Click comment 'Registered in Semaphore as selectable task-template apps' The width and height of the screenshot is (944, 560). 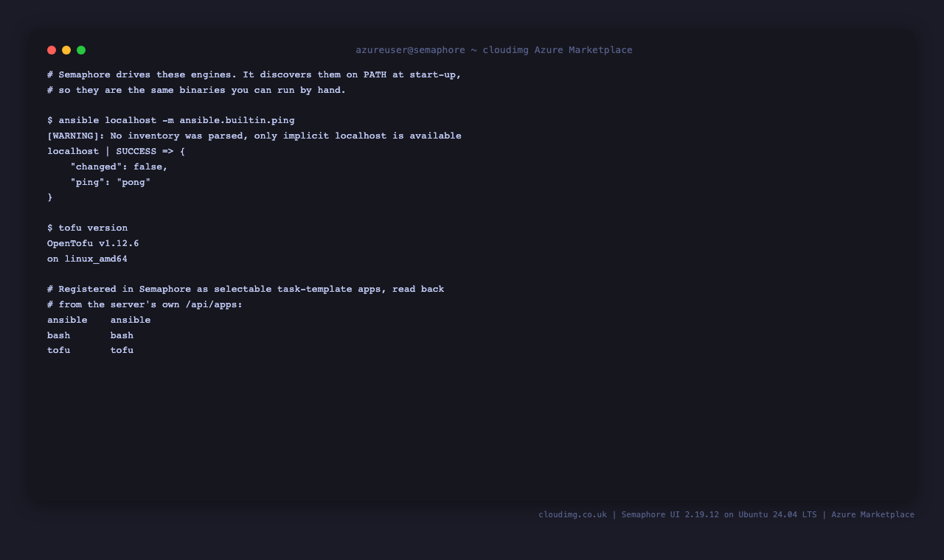pyautogui.click(x=246, y=289)
